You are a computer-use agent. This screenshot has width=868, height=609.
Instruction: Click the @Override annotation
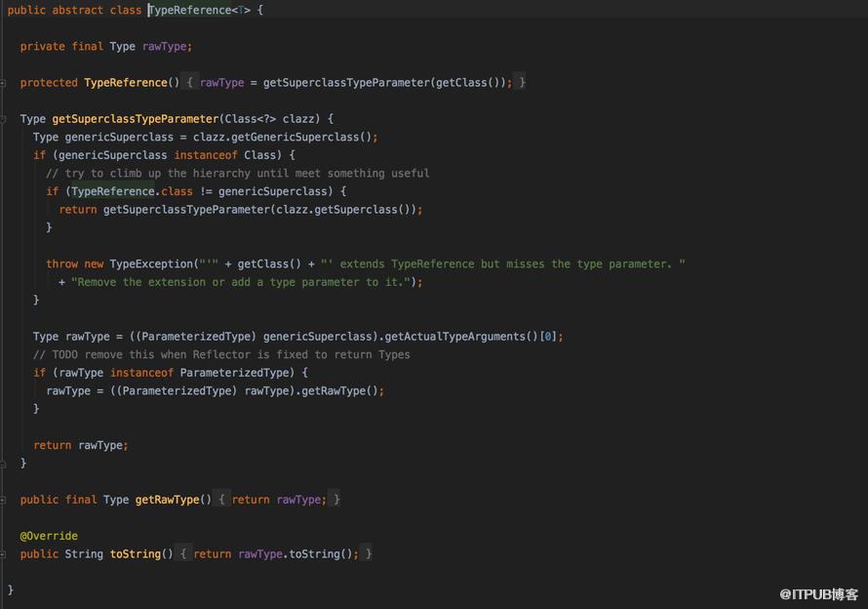[49, 536]
